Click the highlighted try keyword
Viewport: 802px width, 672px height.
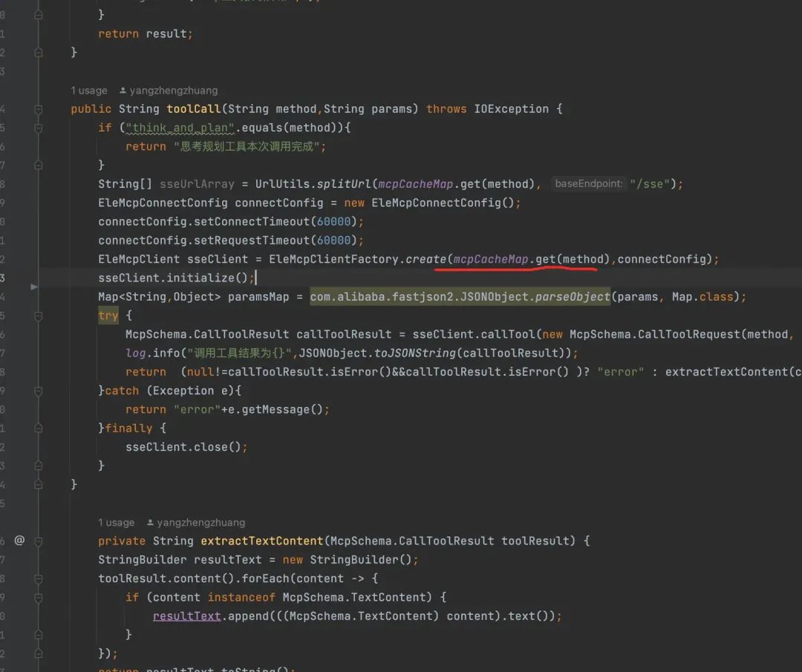pyautogui.click(x=108, y=316)
